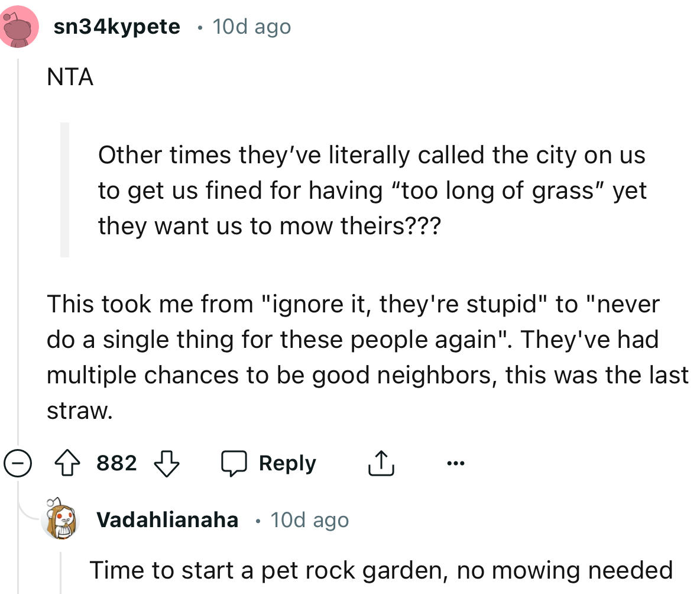Select the quoted blockquote text
The image size is (700, 594).
pos(372,190)
